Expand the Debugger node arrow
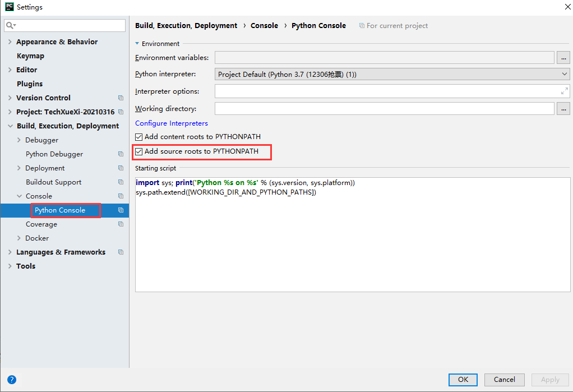The height and width of the screenshot is (392, 573). coord(19,140)
